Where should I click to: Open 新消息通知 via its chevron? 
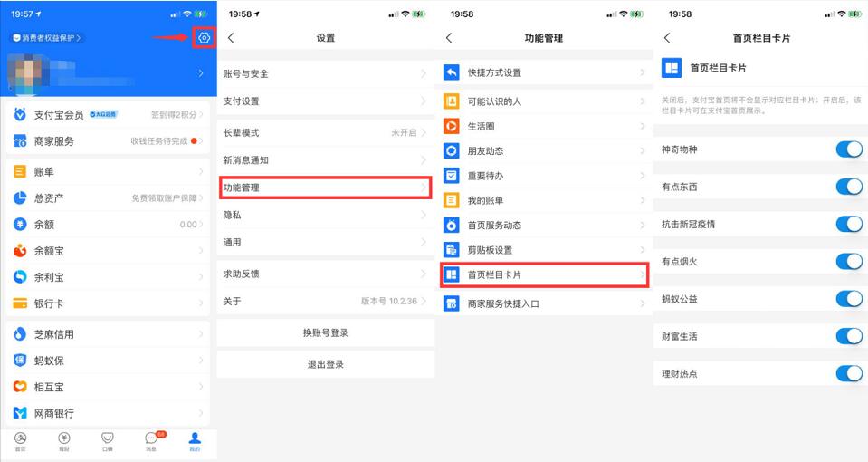424,160
